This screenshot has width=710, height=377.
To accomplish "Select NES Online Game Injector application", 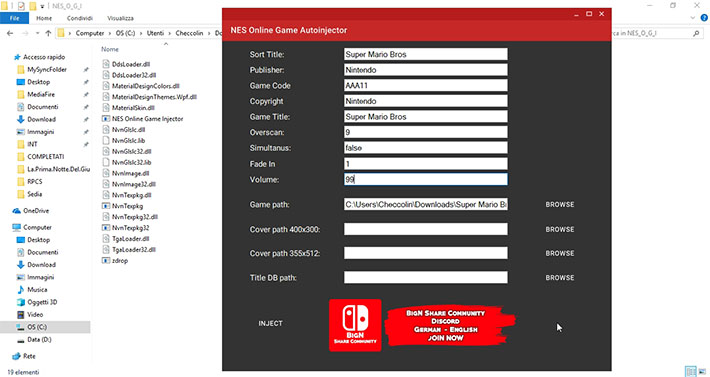I will (x=147, y=119).
